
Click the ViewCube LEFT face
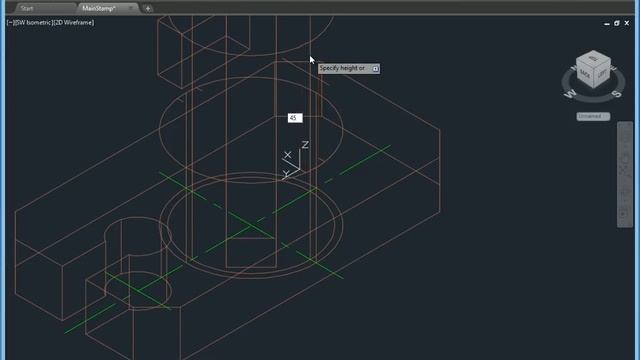[x=602, y=75]
